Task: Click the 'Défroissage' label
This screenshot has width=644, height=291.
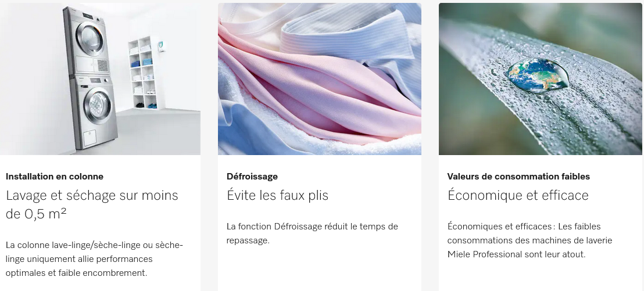Action: coord(252,177)
